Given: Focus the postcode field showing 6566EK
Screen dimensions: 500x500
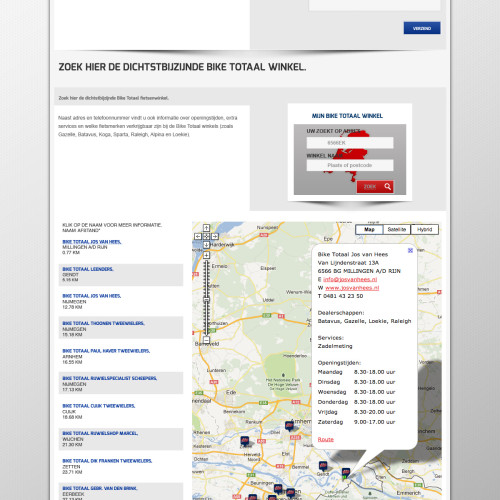Looking at the screenshot, I should 350,143.
